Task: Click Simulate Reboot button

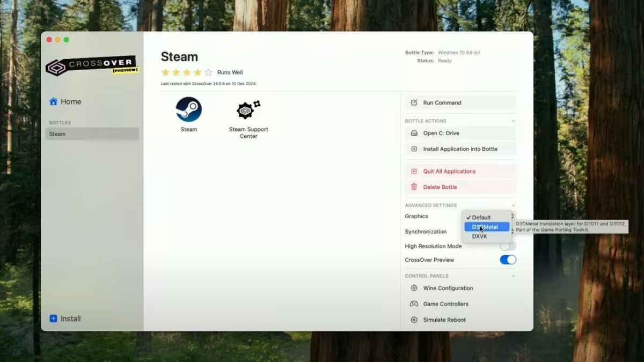Action: tap(460, 320)
